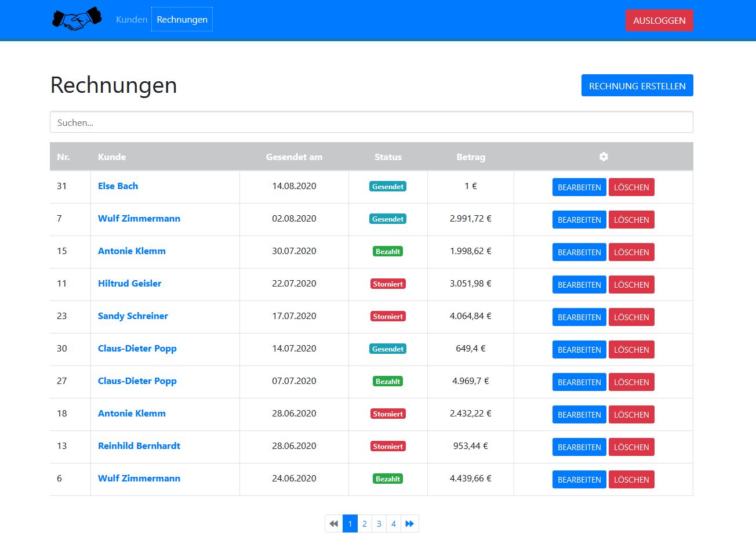Click Bearbeiten for Reinhild Bernhardt invoice
Image resolution: width=756 pixels, height=547 pixels.
[579, 447]
